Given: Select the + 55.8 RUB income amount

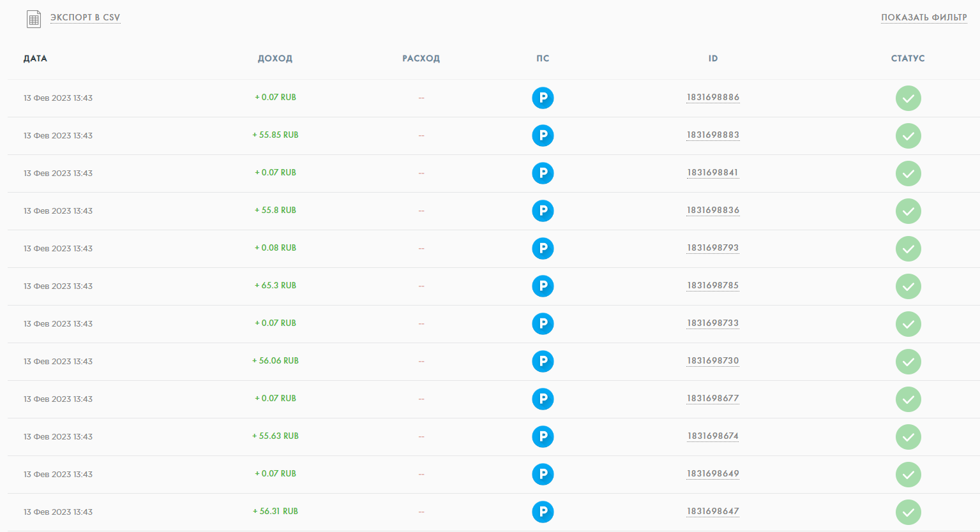Looking at the screenshot, I should [x=275, y=211].
